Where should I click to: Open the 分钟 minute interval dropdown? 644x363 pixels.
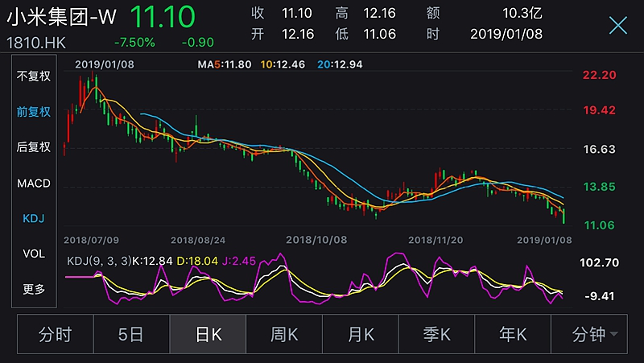(589, 334)
